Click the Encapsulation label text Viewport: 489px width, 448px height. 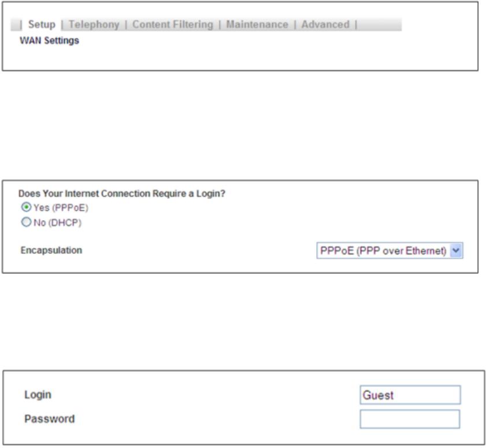[50, 251]
